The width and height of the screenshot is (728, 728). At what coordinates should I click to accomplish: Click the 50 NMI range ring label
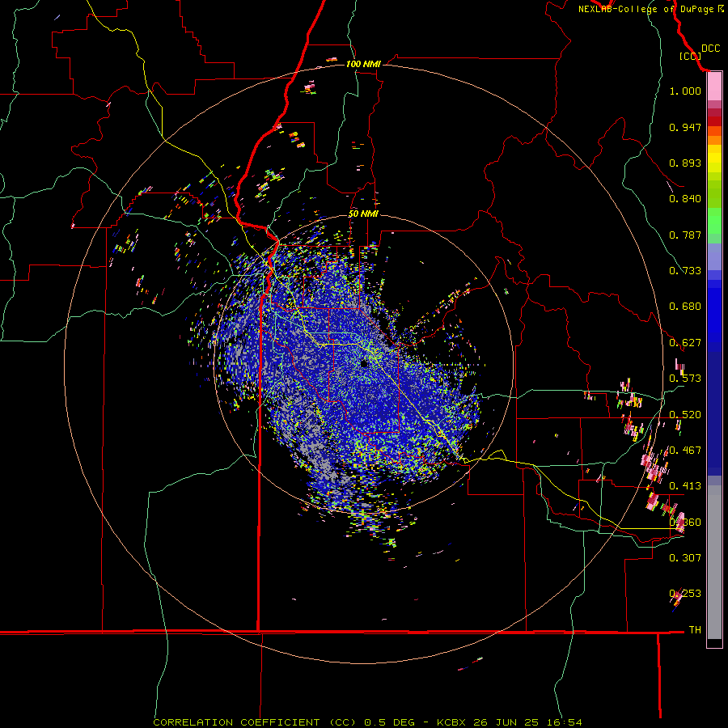pos(363,214)
